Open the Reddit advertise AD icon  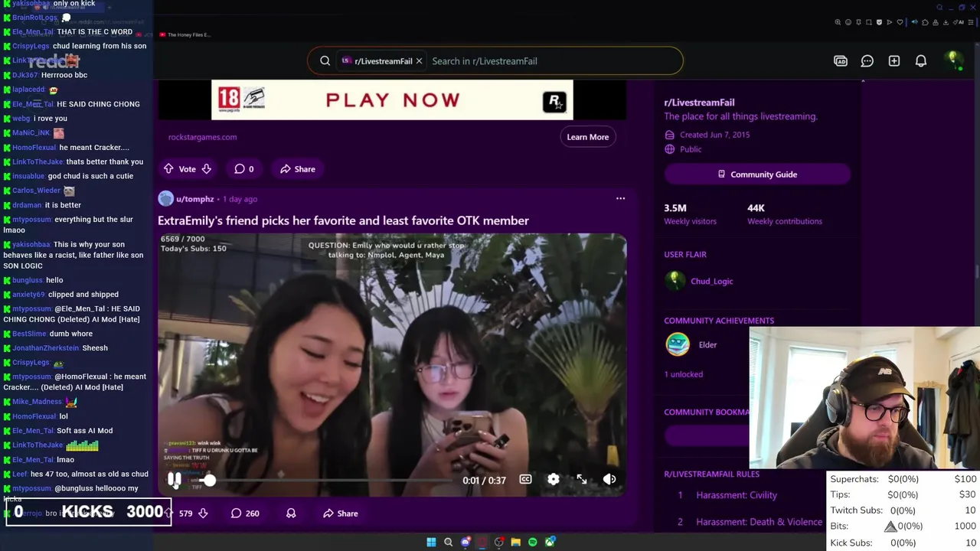(x=841, y=61)
